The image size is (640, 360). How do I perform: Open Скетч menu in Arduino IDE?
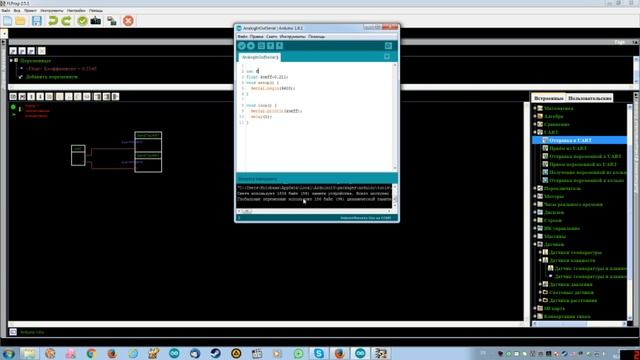coord(271,37)
